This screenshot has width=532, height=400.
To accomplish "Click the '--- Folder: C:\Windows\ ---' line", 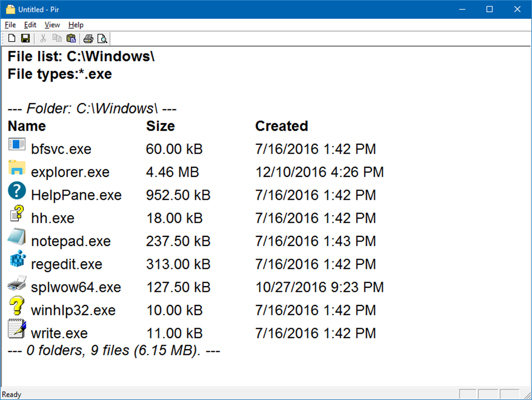I will pyautogui.click(x=92, y=109).
